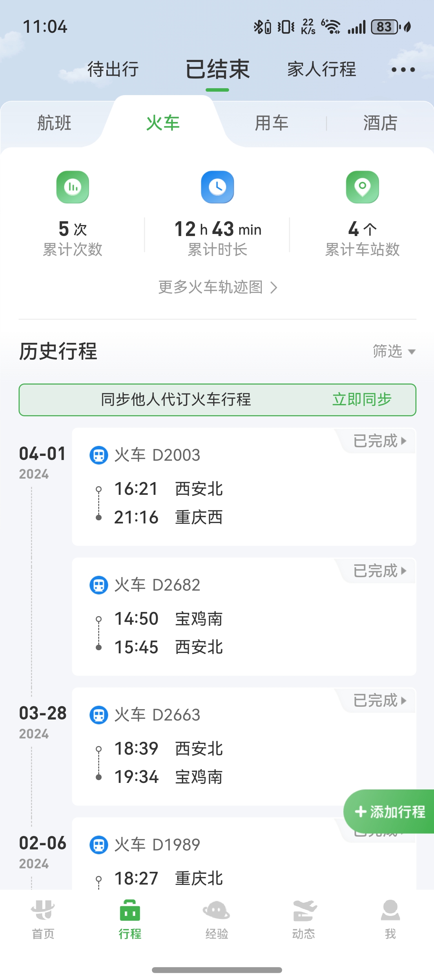This screenshot has height=980, width=434.
Task: Tap 立即同步 to sync trips
Action: [x=362, y=399]
